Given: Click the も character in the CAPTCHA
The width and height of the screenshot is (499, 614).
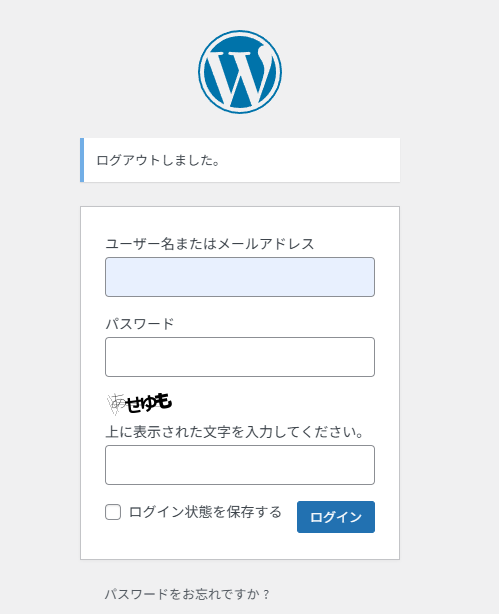Looking at the screenshot, I should [164, 401].
